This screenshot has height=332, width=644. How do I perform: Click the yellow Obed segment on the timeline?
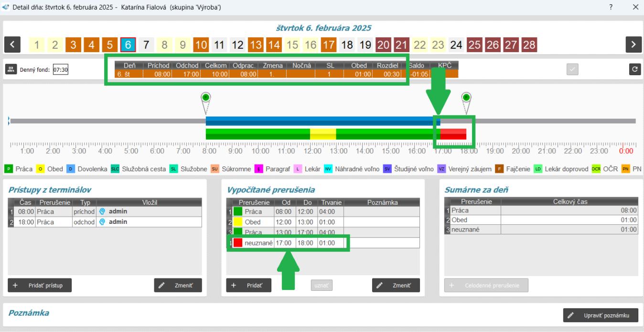tap(323, 134)
